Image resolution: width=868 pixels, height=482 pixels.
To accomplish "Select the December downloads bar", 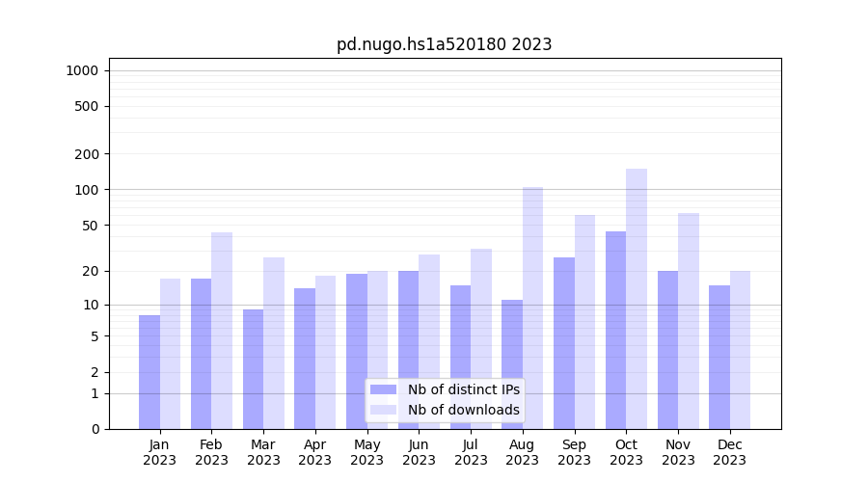I will click(x=740, y=350).
